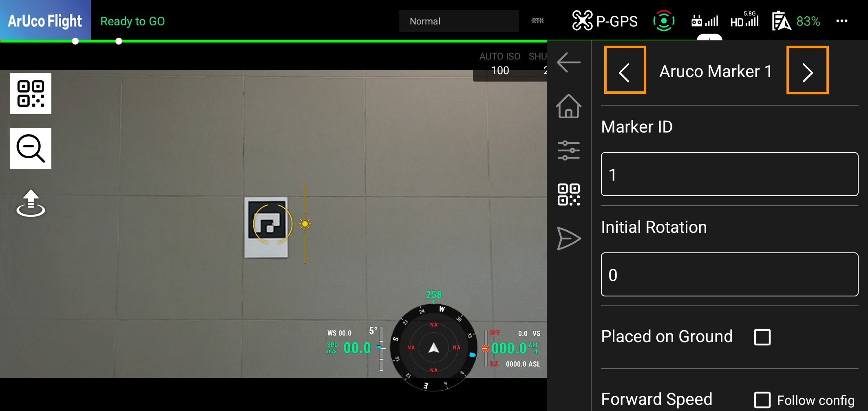Click the RTK status indicator
868x411 pixels.
point(537,21)
